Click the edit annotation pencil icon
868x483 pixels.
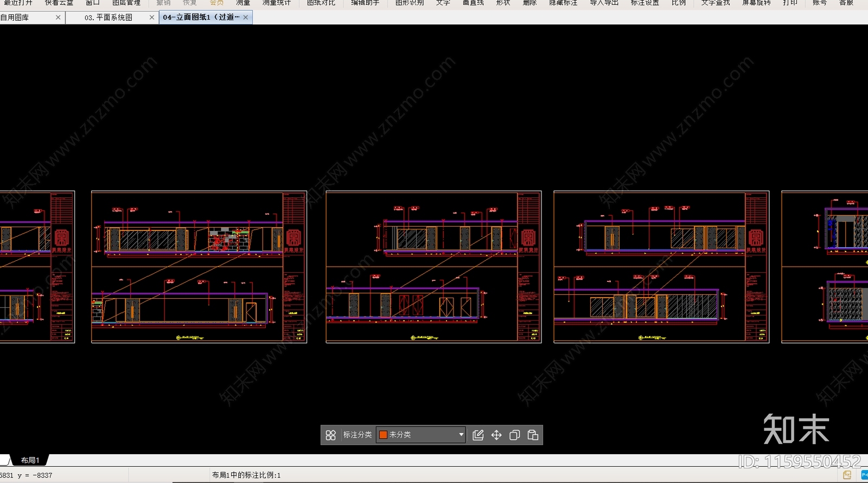pyautogui.click(x=478, y=435)
